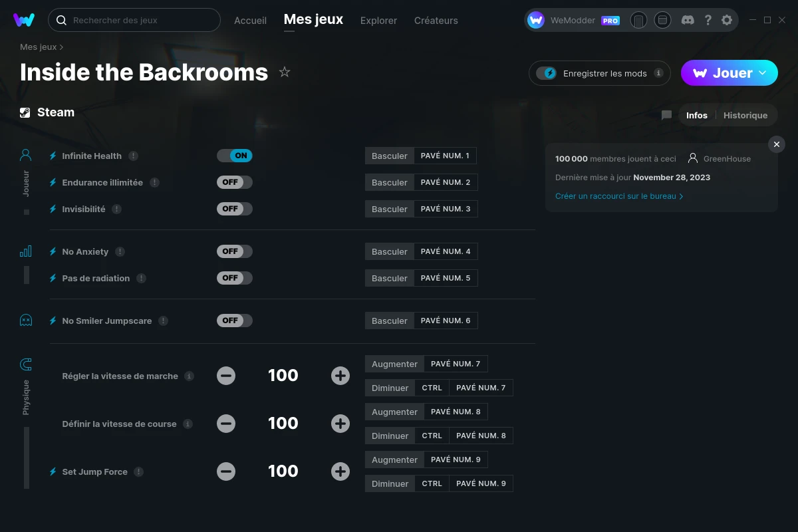
Task: Switch to the Historique tab
Action: click(745, 115)
